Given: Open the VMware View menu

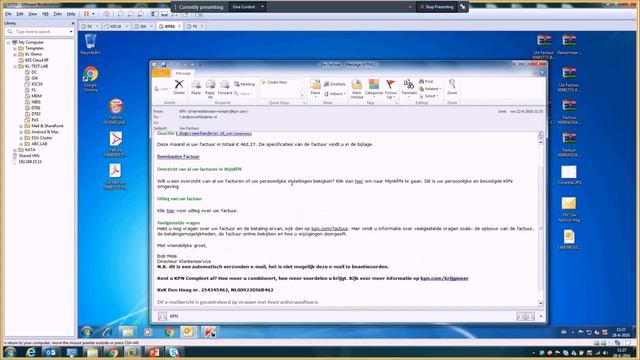Looking at the screenshot, I should [x=32, y=14].
